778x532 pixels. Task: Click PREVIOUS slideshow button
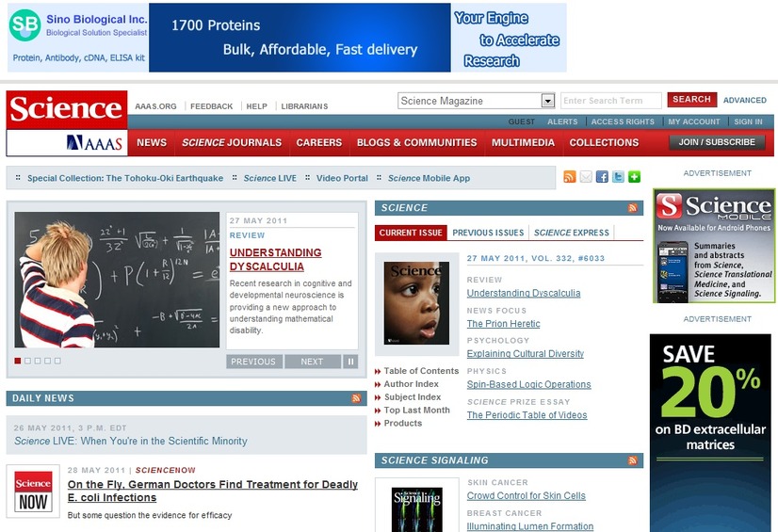click(254, 362)
